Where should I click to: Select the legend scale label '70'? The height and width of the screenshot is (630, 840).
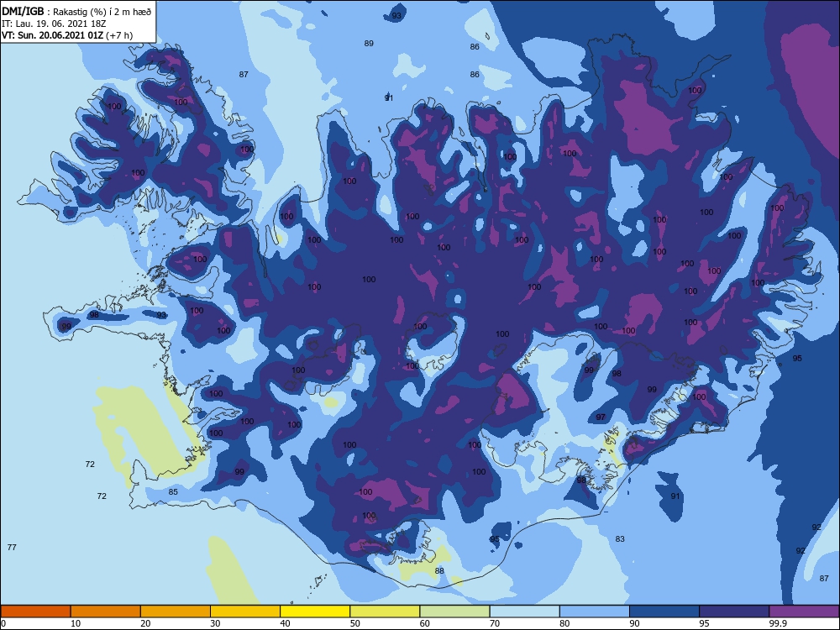click(x=495, y=623)
